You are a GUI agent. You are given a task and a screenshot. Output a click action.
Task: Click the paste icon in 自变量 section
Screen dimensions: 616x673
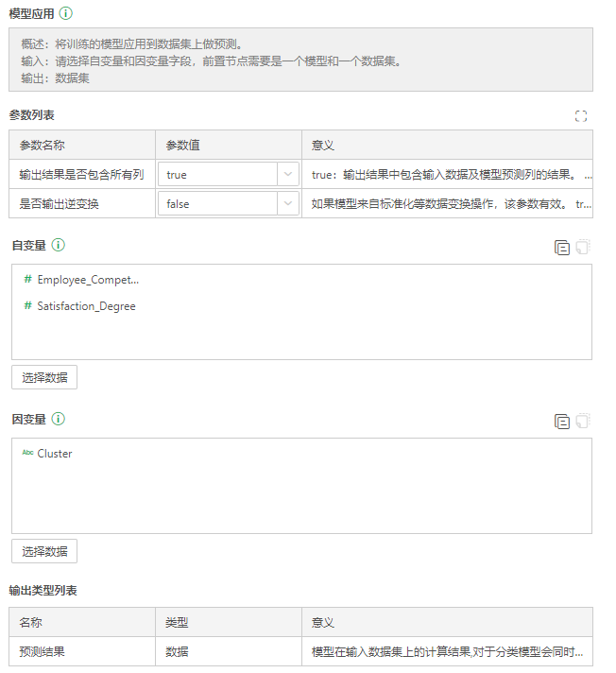(x=582, y=248)
